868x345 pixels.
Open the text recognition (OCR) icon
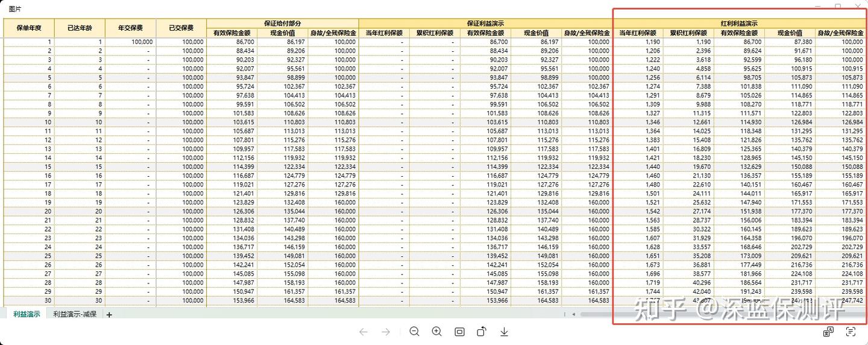pos(851,331)
